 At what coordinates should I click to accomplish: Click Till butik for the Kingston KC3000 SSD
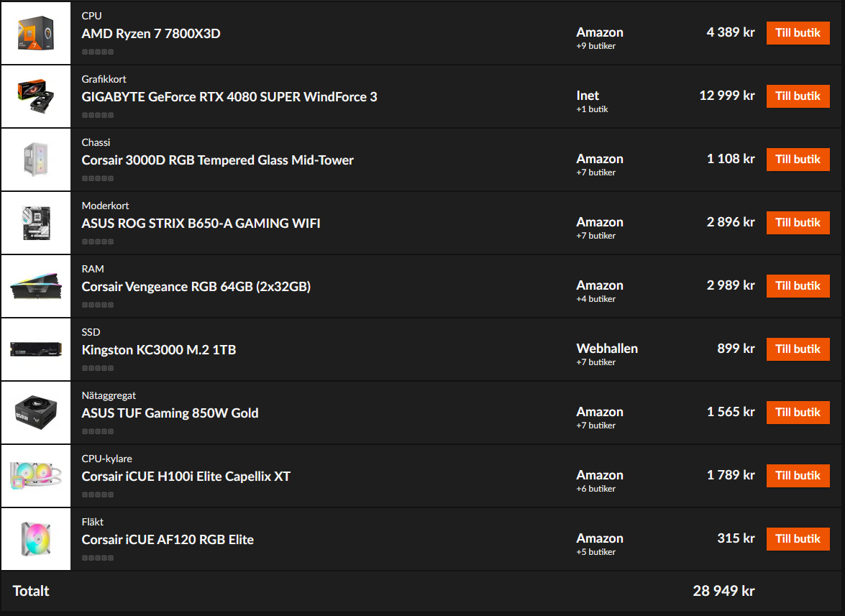click(798, 349)
